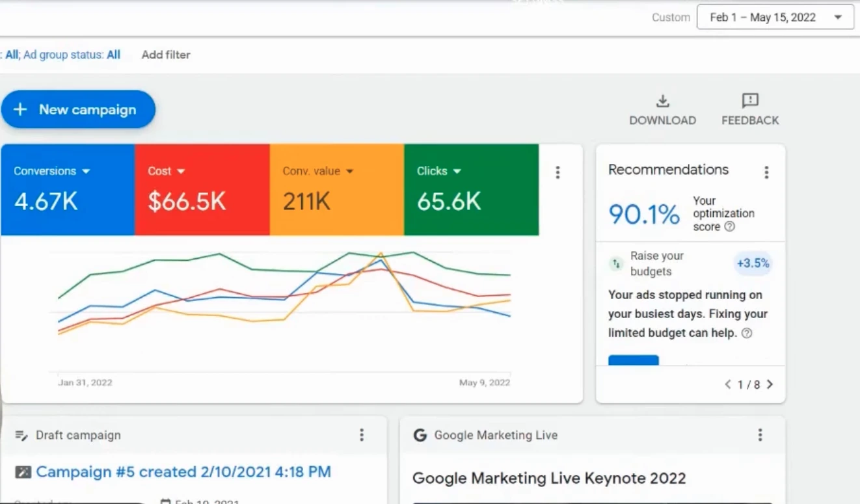This screenshot has height=504, width=860.
Task: Click the May 9, 2022 axis label
Action: pyautogui.click(x=485, y=382)
